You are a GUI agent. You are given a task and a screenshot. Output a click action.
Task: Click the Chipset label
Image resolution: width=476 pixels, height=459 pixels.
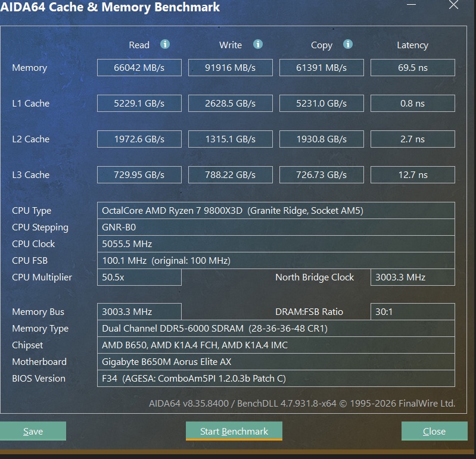27,345
